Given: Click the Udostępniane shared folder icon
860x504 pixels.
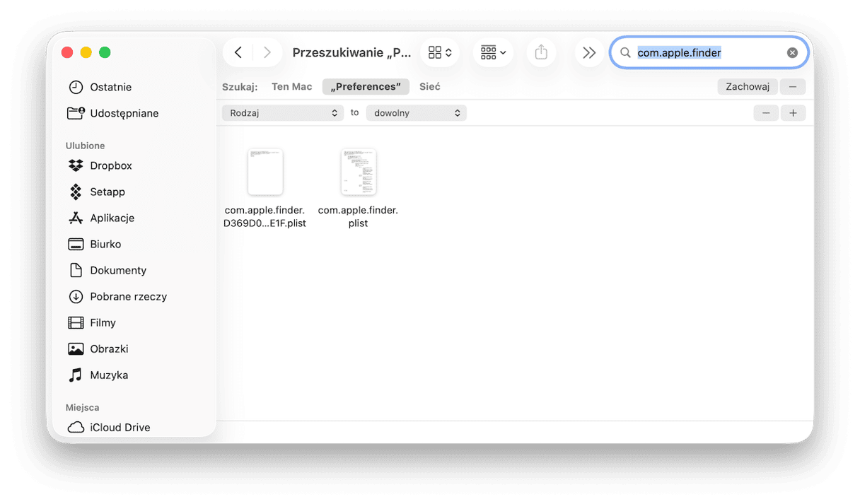Looking at the screenshot, I should click(x=76, y=113).
